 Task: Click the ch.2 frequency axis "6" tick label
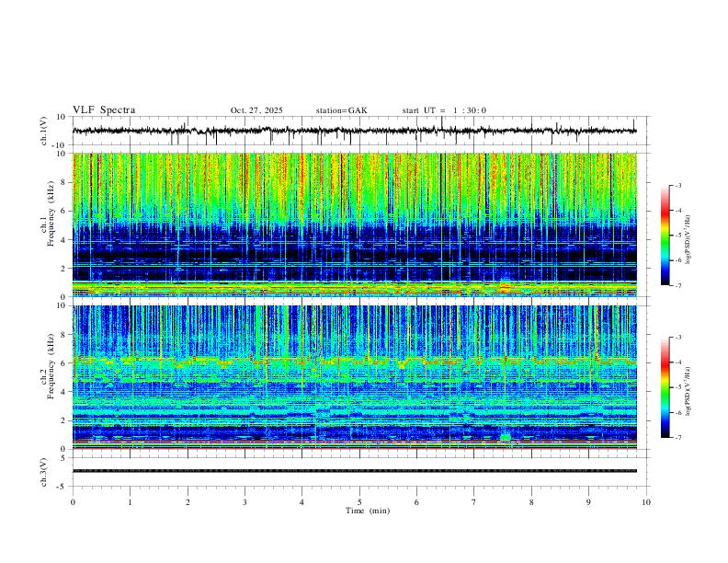pos(64,363)
